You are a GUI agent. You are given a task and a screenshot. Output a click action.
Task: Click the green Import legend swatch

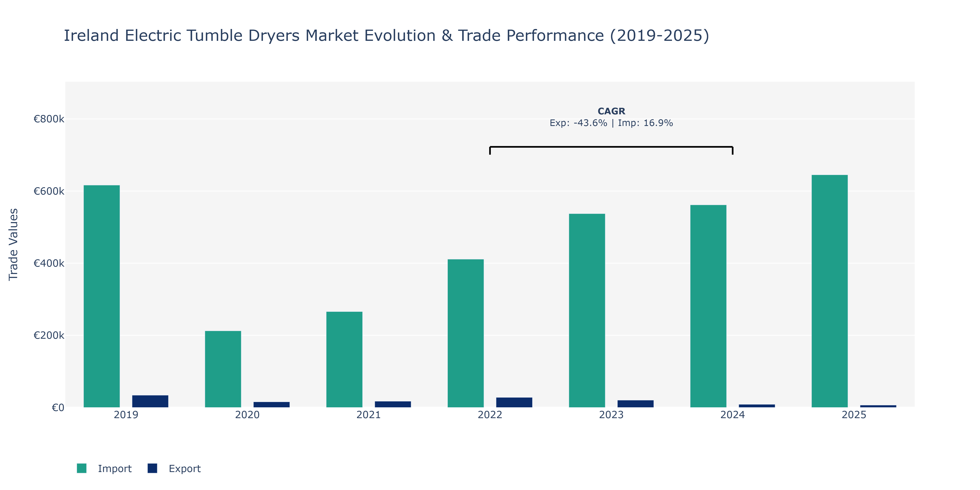pos(81,468)
